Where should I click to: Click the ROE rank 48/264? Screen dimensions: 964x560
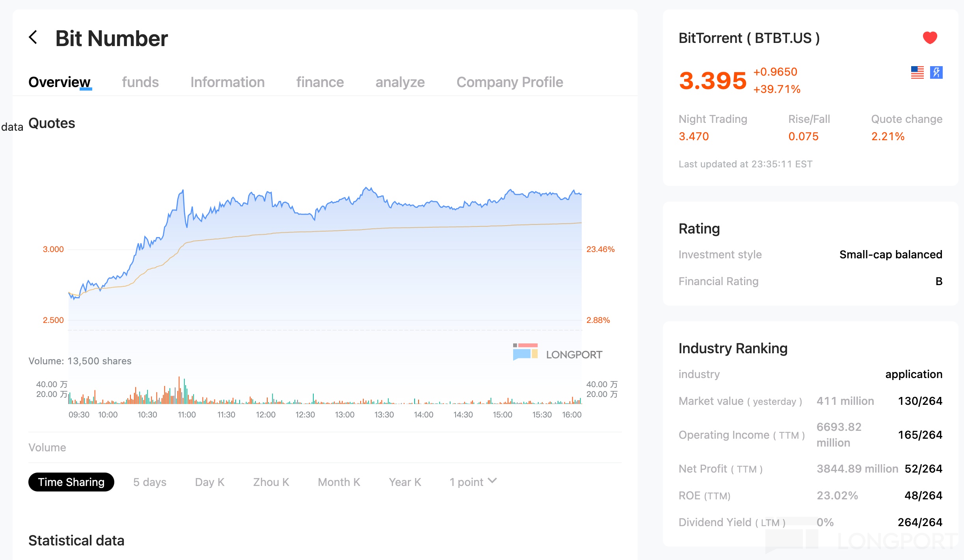tap(923, 495)
